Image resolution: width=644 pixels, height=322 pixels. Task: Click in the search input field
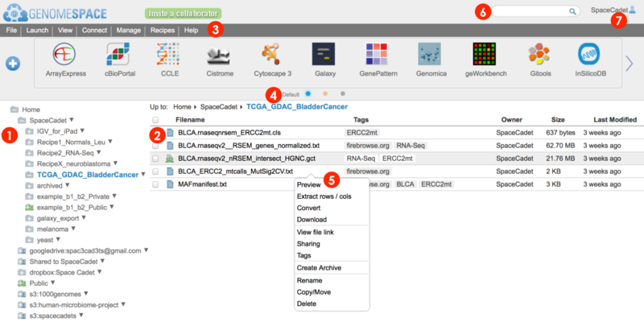(x=530, y=11)
